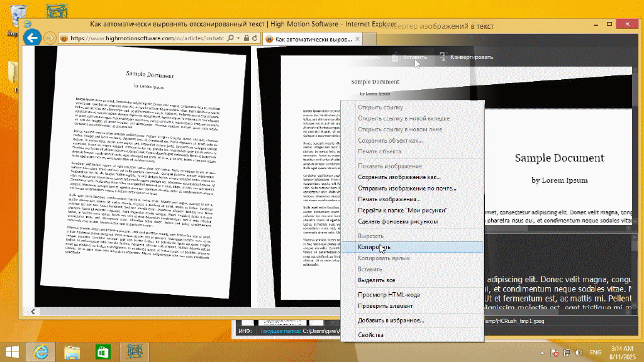Click Internet Explorer icon on the taskbar
The width and height of the screenshot is (644, 362).
[x=41, y=352]
